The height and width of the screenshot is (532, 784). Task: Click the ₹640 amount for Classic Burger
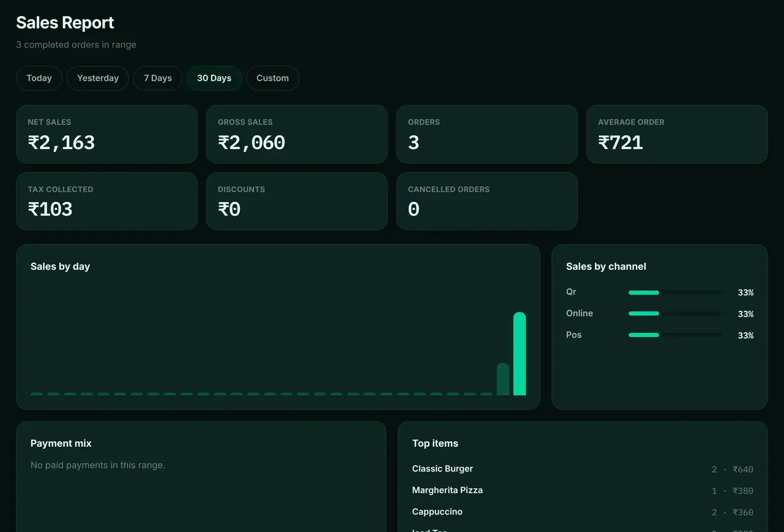(743, 469)
